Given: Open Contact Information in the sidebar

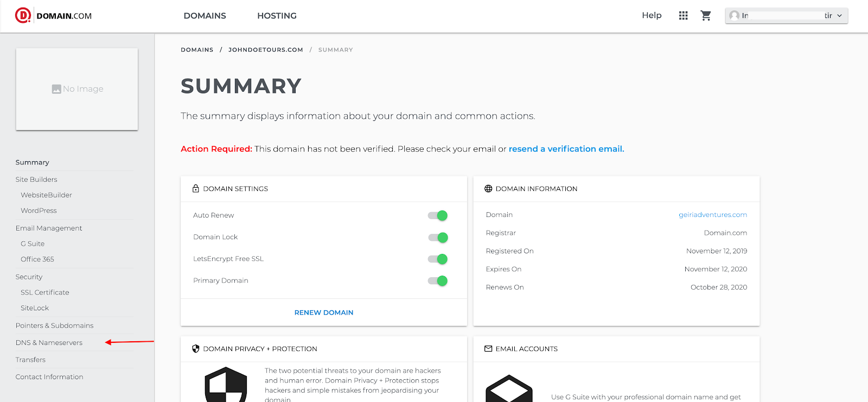Looking at the screenshot, I should pyautogui.click(x=49, y=377).
